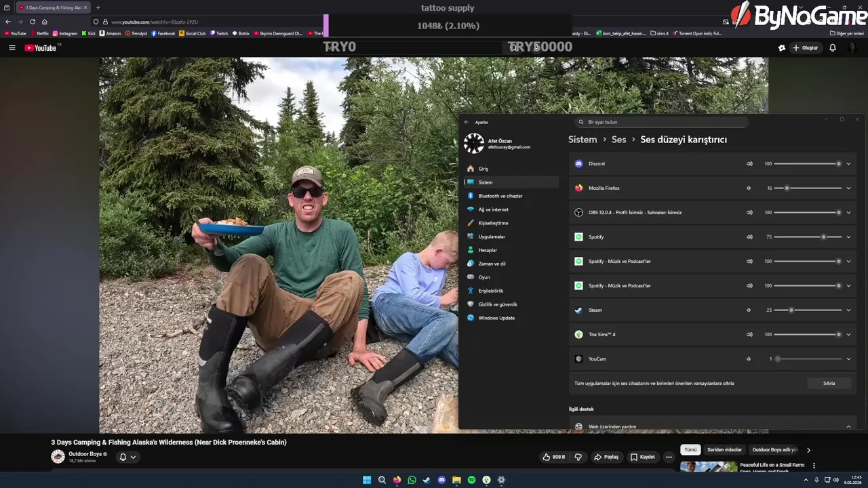Screen dimensions: 868x488
Task: Mute OBS 32.0.4 in volume mixer
Action: [749, 212]
